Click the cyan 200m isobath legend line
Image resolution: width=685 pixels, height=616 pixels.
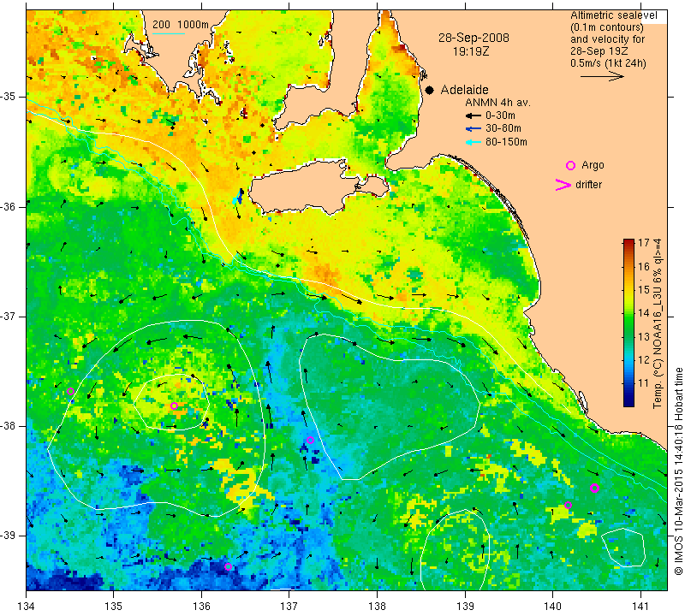(x=169, y=33)
